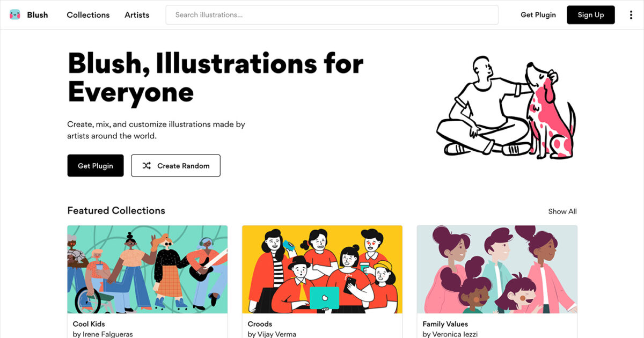Click the Sign Up button
The height and width of the screenshot is (338, 644).
pos(590,14)
